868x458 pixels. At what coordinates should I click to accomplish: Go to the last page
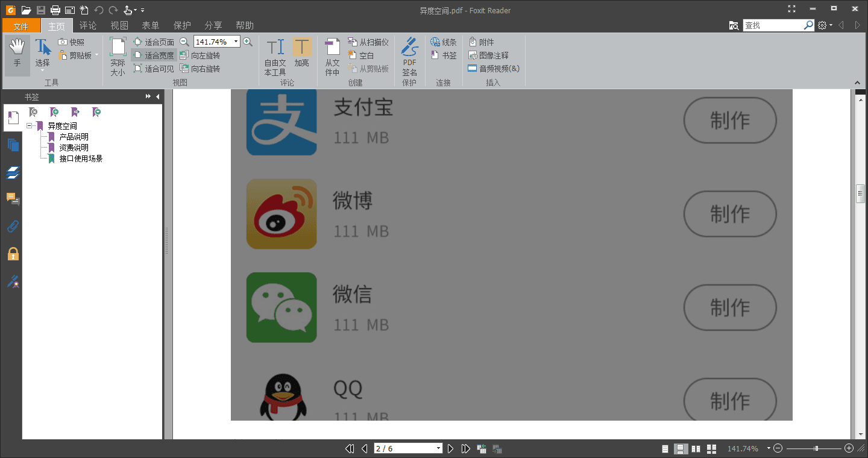[465, 448]
